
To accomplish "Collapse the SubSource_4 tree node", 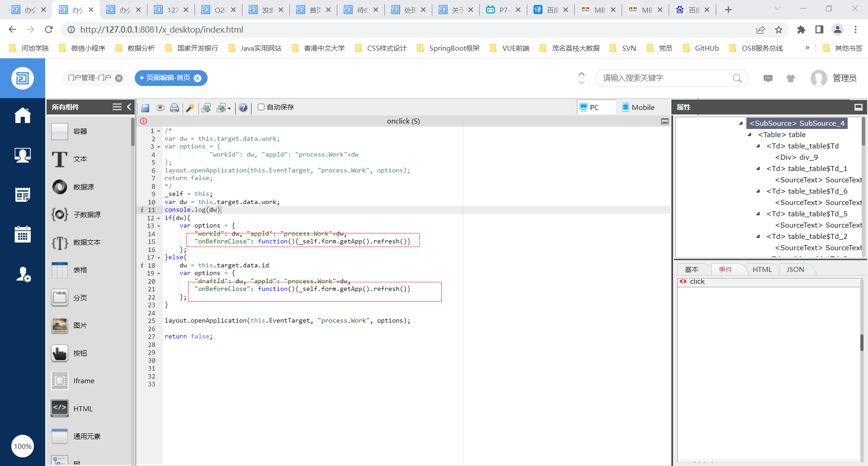I will 741,124.
